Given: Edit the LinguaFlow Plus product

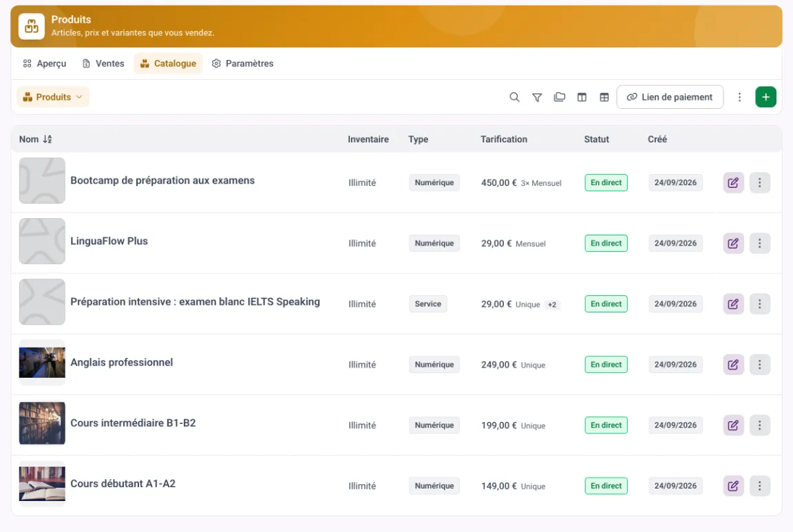Looking at the screenshot, I should [733, 243].
